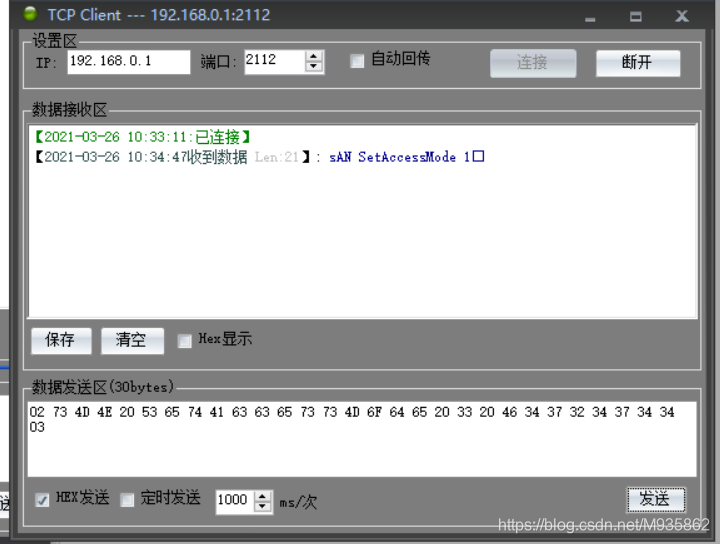720x544 pixels.
Task: Click the title text TCP Client 192.168.0.1:2112
Action: point(159,15)
